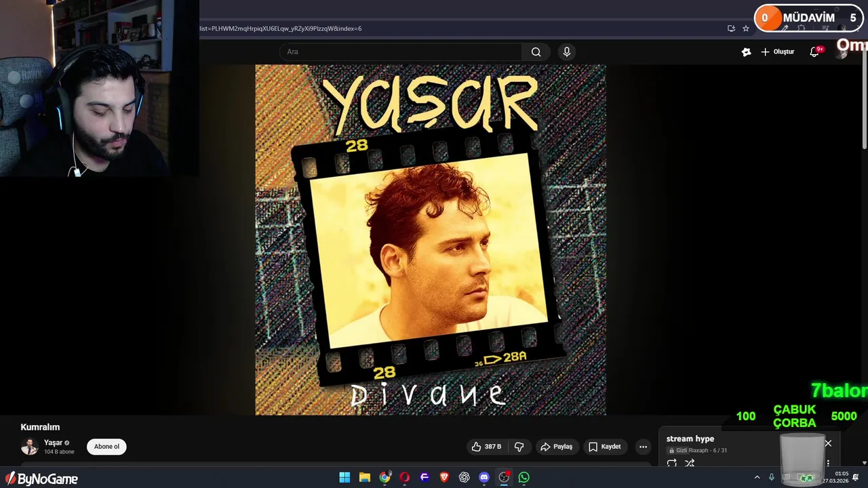Save the video with Kaydet

(605, 447)
